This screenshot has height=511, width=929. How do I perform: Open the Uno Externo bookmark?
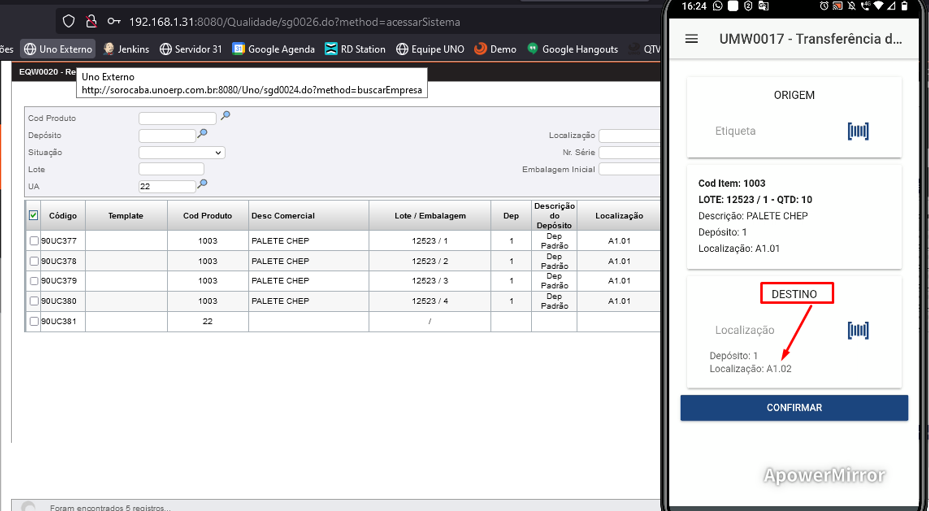coord(58,49)
